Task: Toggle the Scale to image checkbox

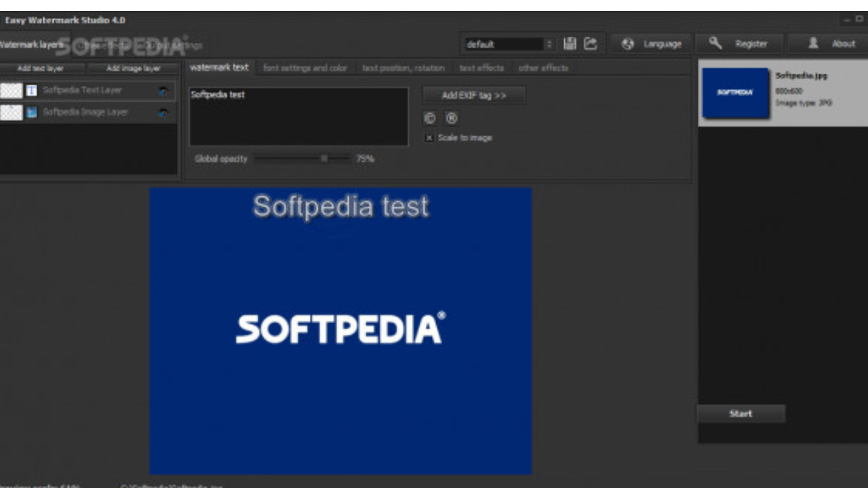Action: pyautogui.click(x=429, y=138)
